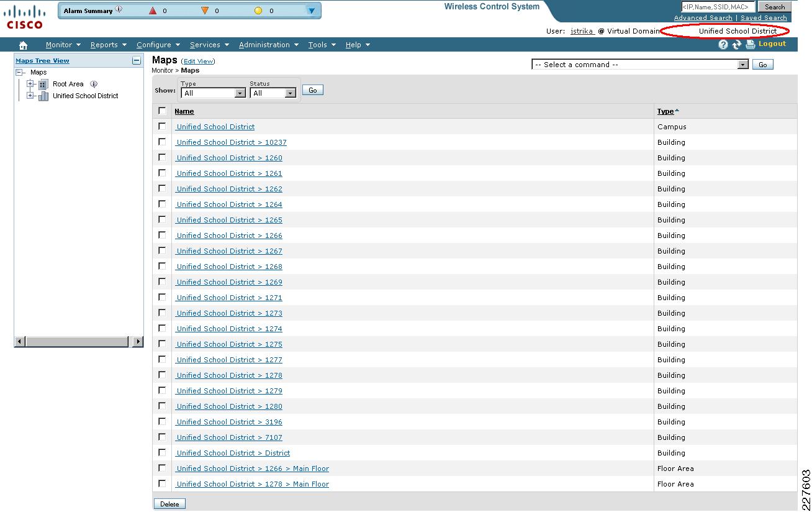This screenshot has height=512, width=812.
Task: Open the Services menu
Action: coord(209,45)
